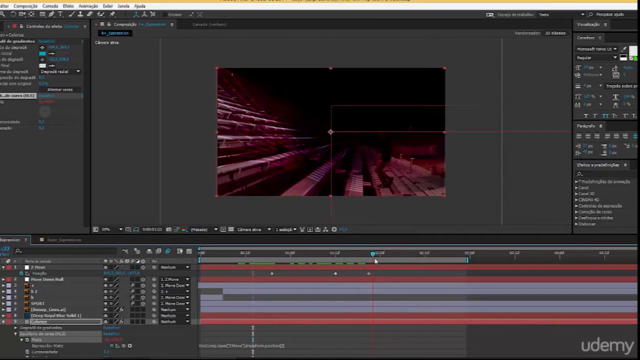Click the Local Axis mode icon
This screenshot has height=360, width=640.
(x=136, y=14)
